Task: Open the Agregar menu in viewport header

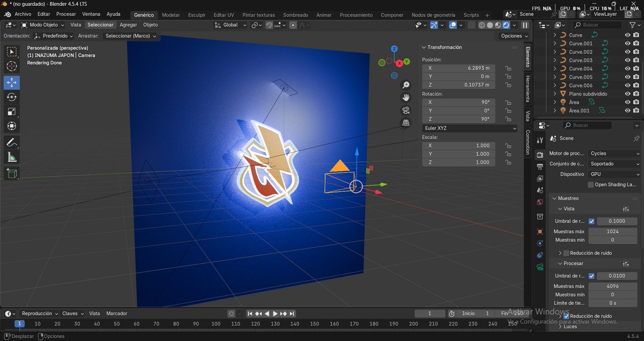Action: pyautogui.click(x=128, y=25)
